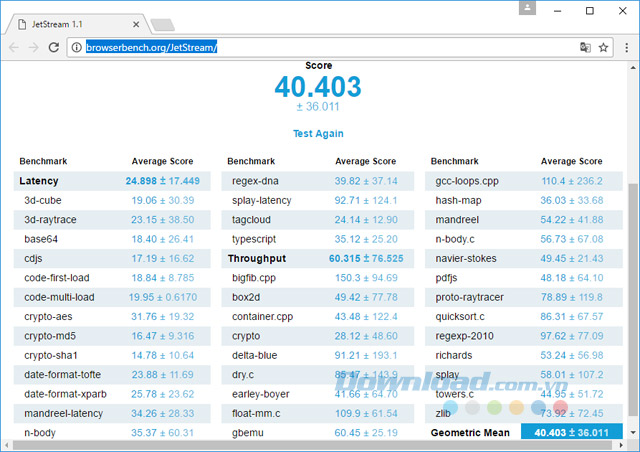View site information icon in address bar
Screen dimensions: 640x452
(x=76, y=47)
